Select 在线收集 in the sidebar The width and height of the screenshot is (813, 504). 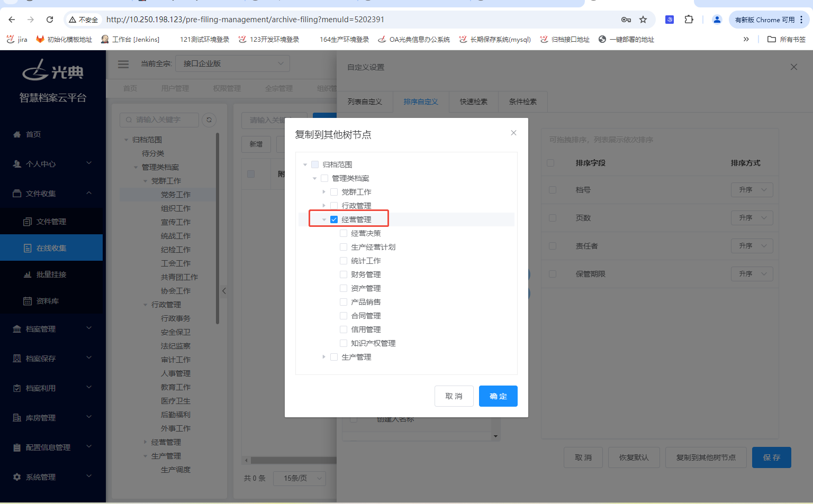click(51, 248)
